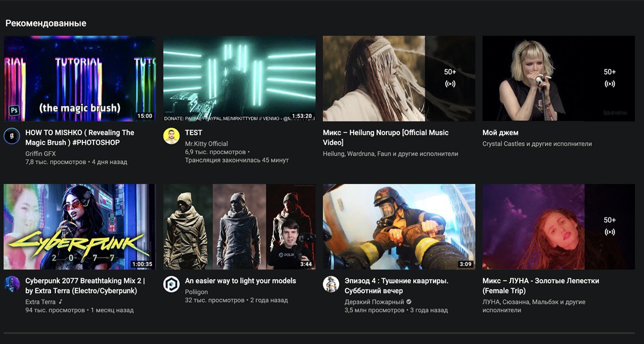Open Poliigon channel avatar icon
The height and width of the screenshot is (344, 644).
coord(171,284)
